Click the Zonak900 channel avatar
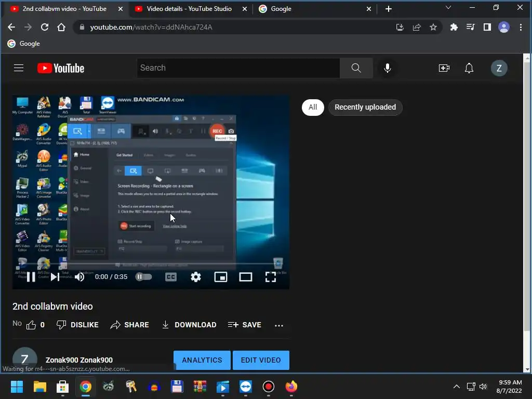The width and height of the screenshot is (532, 399). [x=25, y=359]
